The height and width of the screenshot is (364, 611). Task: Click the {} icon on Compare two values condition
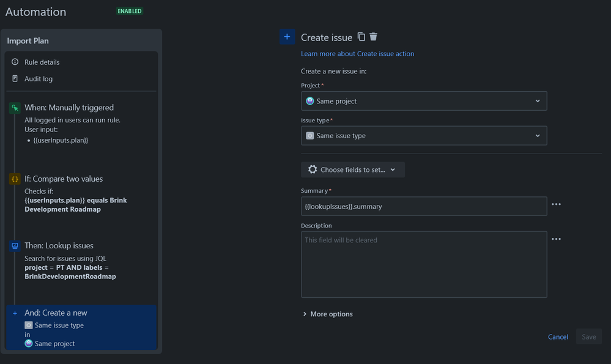click(x=15, y=179)
